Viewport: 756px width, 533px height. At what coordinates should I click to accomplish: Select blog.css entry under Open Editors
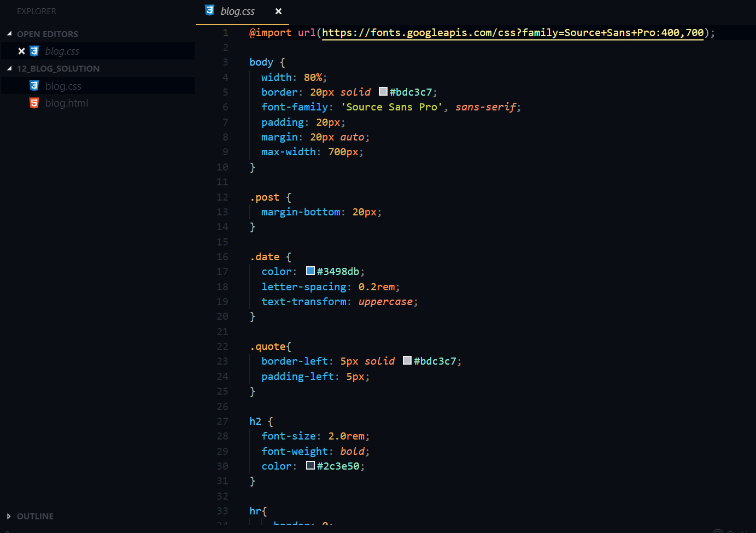[63, 50]
